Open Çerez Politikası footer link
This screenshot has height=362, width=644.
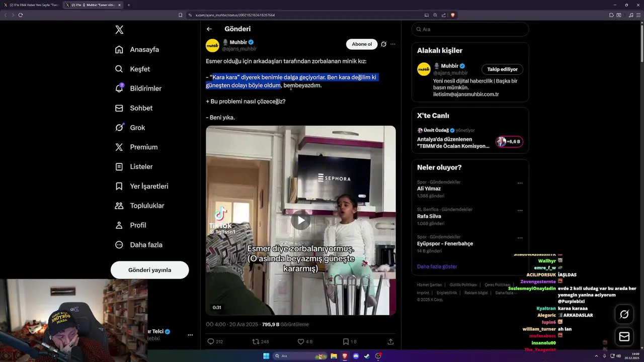(x=497, y=285)
